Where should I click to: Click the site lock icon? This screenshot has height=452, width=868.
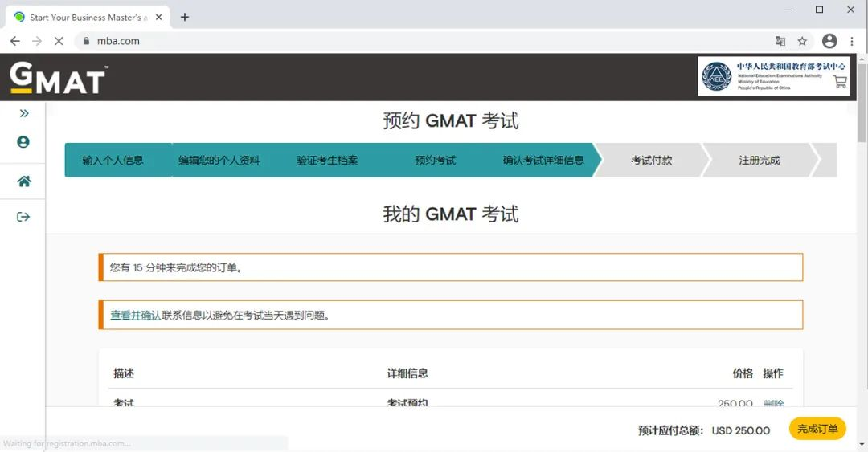pos(86,41)
